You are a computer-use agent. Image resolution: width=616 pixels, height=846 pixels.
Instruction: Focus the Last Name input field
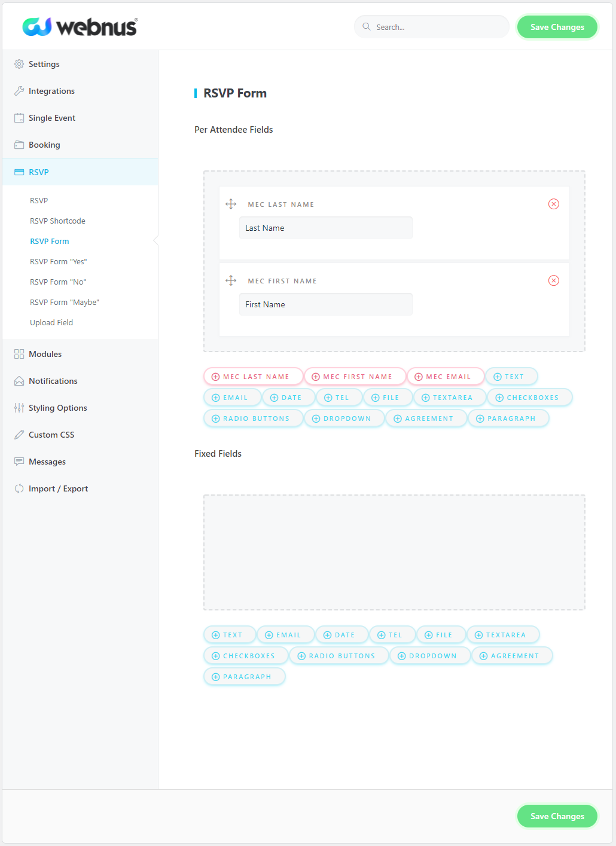point(326,228)
